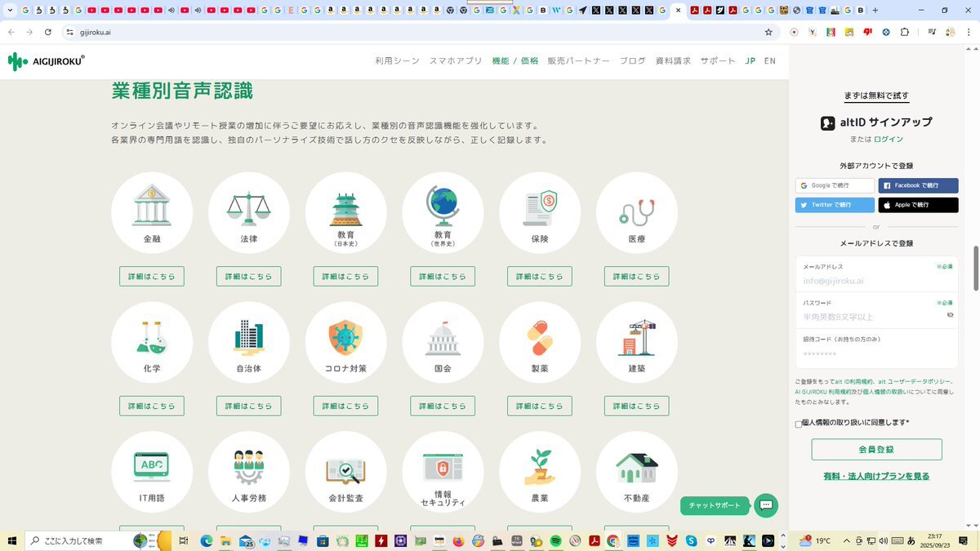Open the 利用シーン navigation menu
This screenshot has height=551, width=980.
coord(397,61)
